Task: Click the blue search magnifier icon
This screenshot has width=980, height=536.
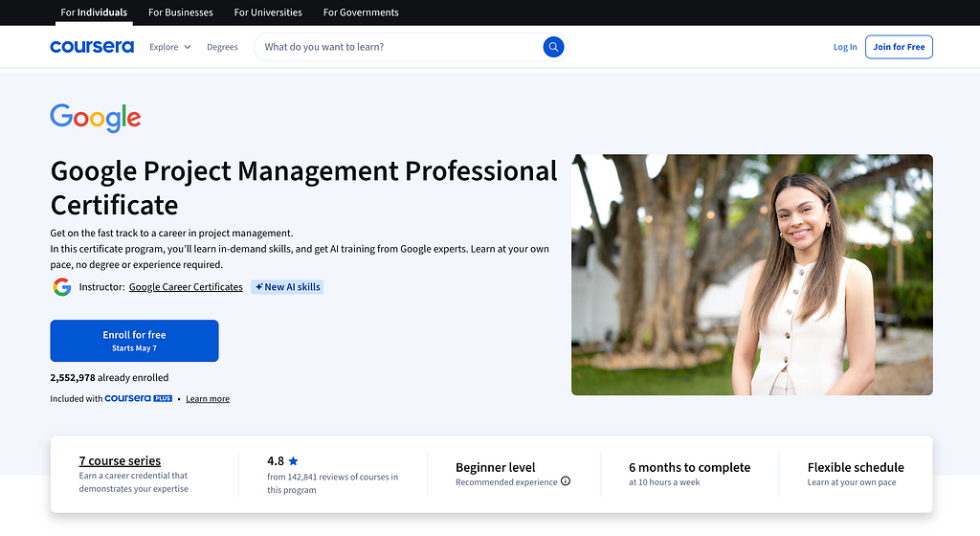Action: (x=553, y=47)
